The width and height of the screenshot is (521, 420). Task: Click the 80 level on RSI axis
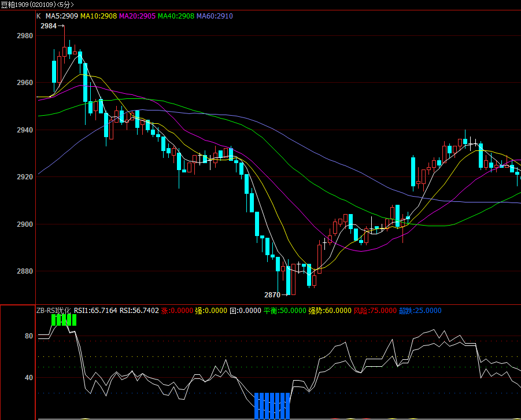(29, 336)
